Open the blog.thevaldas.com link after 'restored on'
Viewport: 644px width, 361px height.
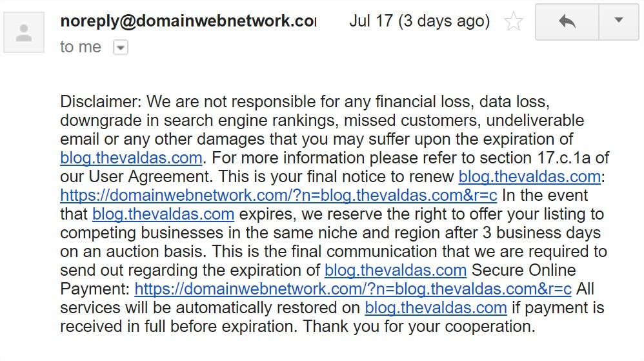(x=436, y=307)
